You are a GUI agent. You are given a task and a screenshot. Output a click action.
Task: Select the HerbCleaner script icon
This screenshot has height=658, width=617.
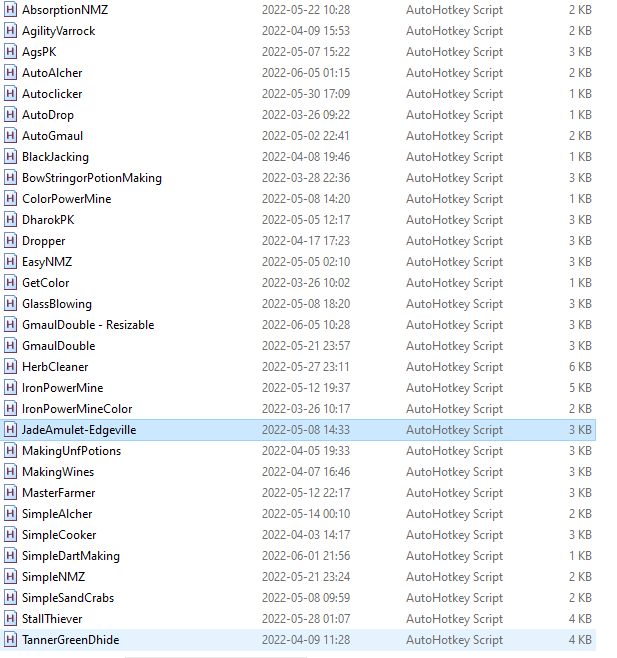pyautogui.click(x=10, y=366)
